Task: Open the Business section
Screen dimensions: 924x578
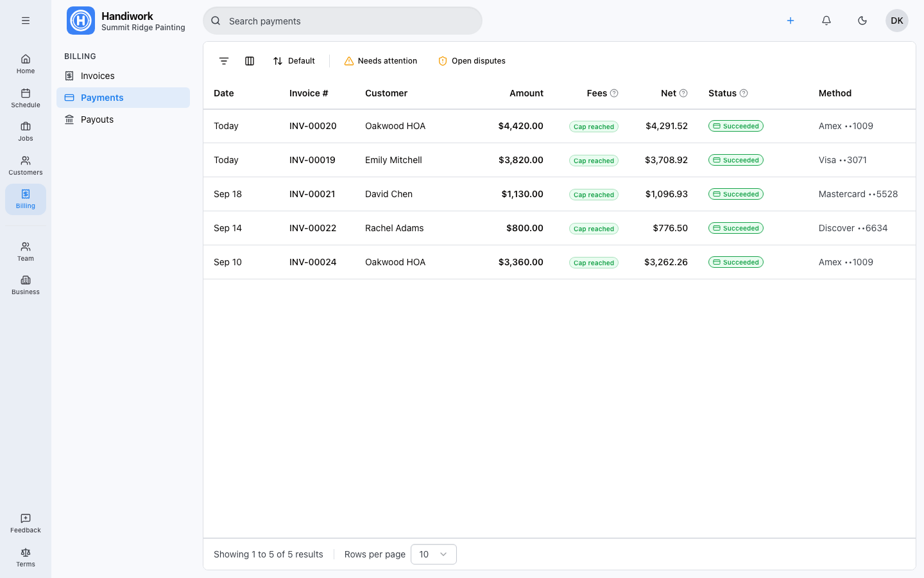Action: click(26, 285)
